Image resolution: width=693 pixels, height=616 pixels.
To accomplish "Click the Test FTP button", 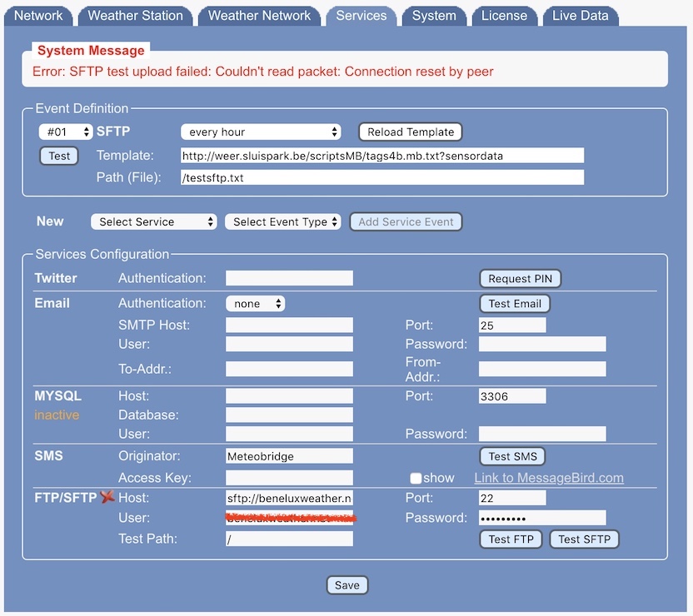I will tap(511, 539).
